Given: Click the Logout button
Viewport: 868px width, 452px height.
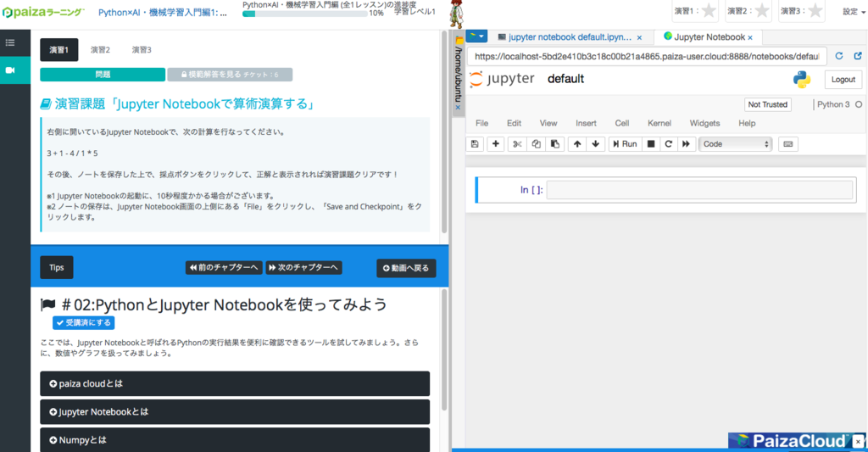Looking at the screenshot, I should point(843,80).
